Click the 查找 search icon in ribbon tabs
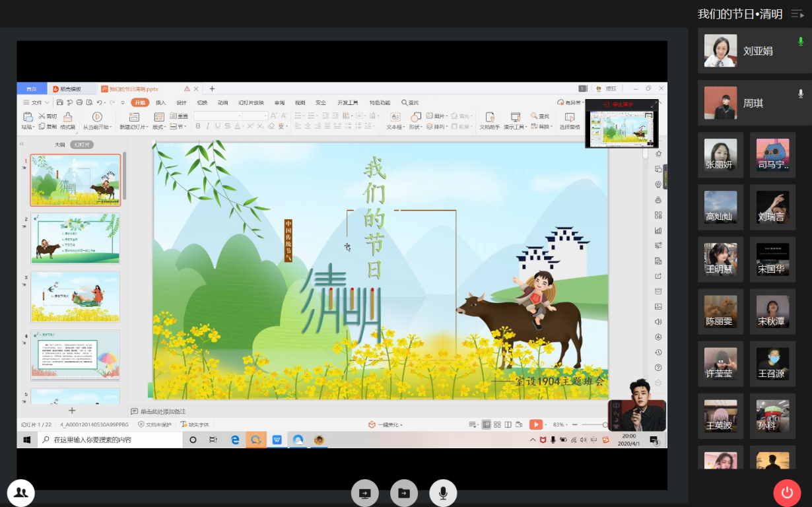The width and height of the screenshot is (812, 507). pyautogui.click(x=410, y=102)
